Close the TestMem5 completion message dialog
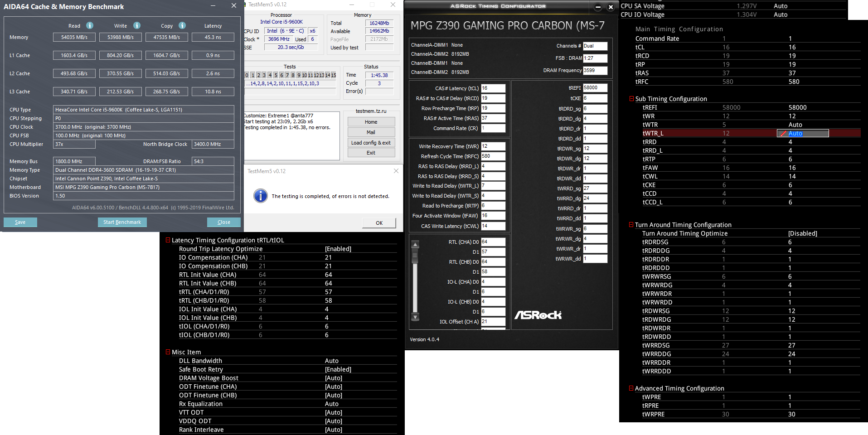This screenshot has width=868, height=435. 396,171
